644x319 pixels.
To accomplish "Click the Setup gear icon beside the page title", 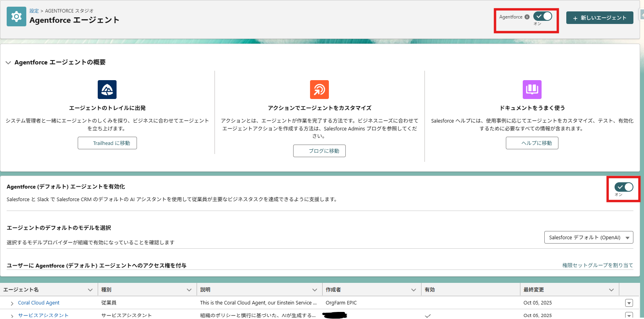I will click(16, 17).
